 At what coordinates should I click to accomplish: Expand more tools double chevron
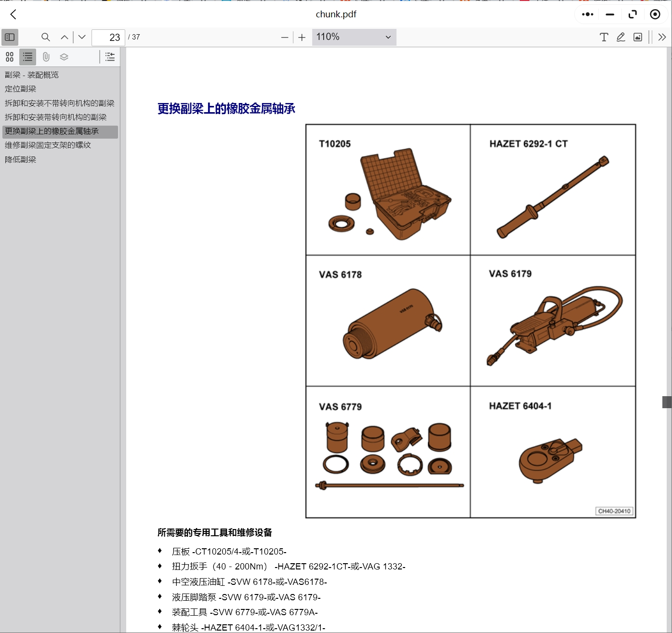pos(662,37)
